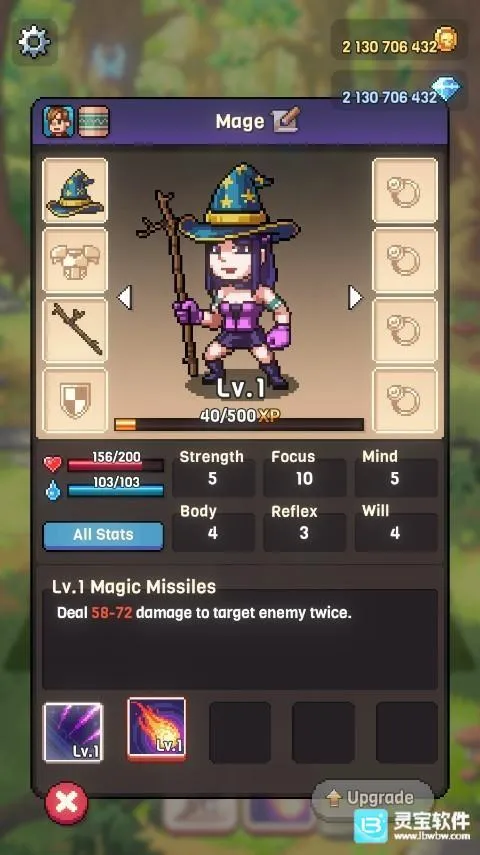Select the Magic Missiles skill icon
This screenshot has width=480, height=855.
(x=73, y=732)
